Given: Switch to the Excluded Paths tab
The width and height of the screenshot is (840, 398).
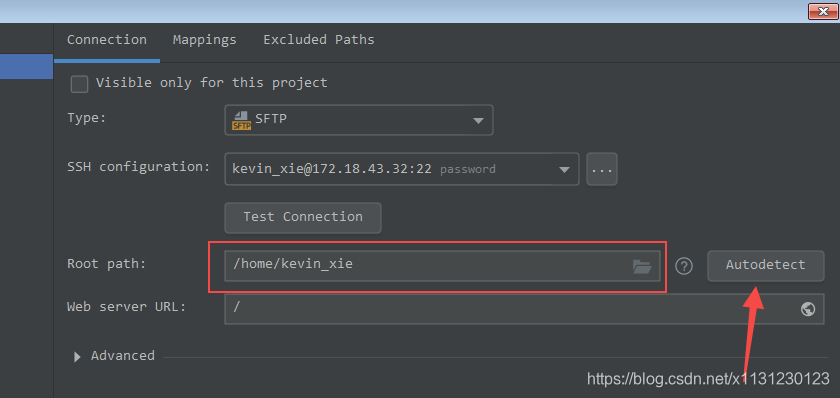Looking at the screenshot, I should click(x=319, y=40).
